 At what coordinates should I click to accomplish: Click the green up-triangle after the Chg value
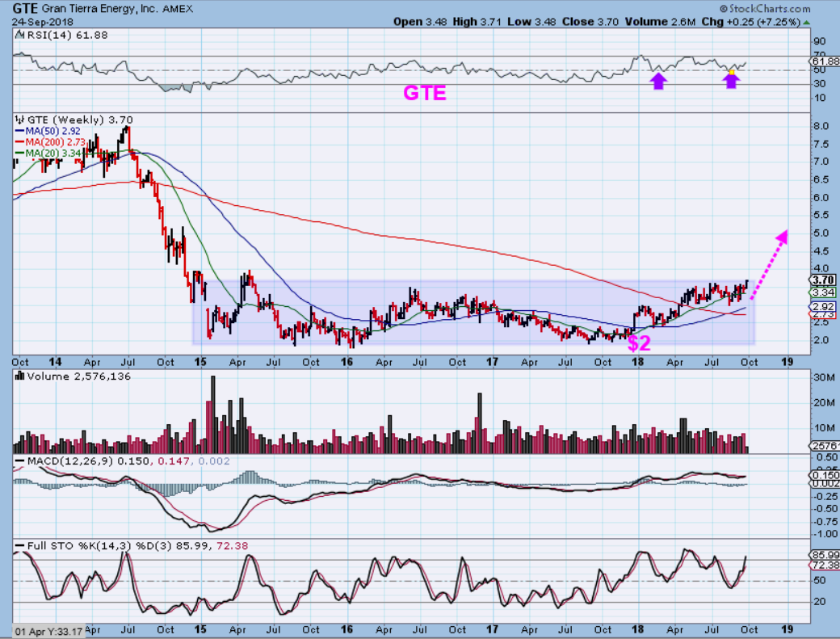coord(806,22)
